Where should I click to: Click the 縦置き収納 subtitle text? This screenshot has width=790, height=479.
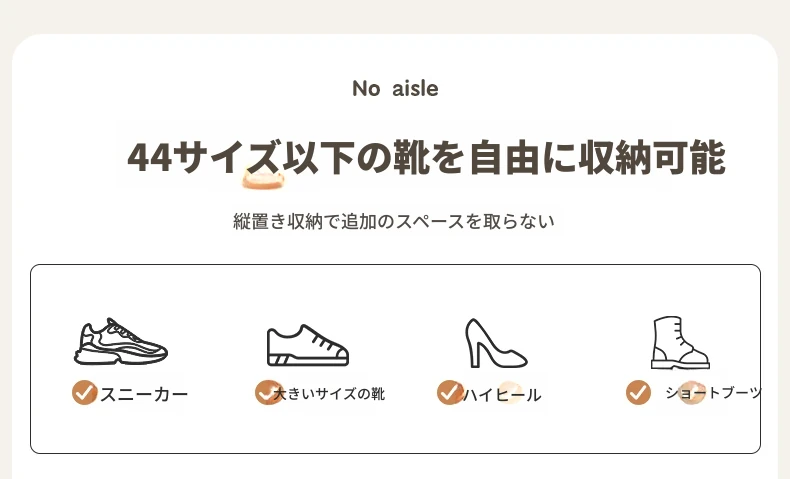point(394,221)
